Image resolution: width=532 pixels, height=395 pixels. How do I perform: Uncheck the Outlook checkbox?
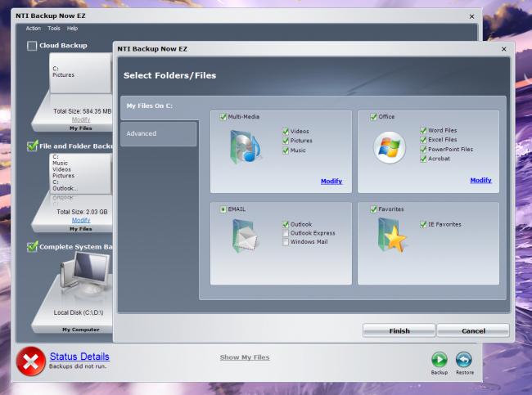(x=286, y=224)
